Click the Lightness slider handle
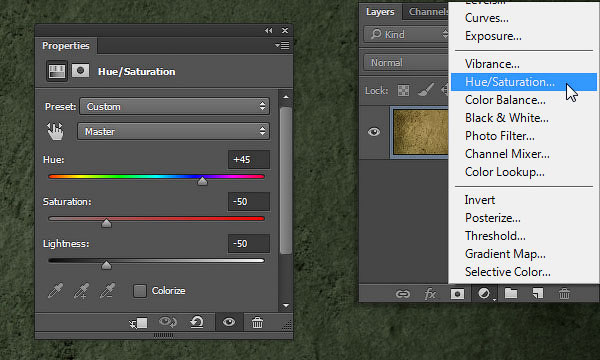The width and height of the screenshot is (600, 360). [106, 265]
